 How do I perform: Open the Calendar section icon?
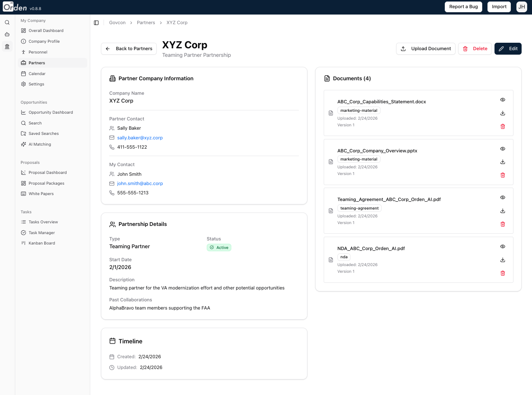(x=23, y=74)
